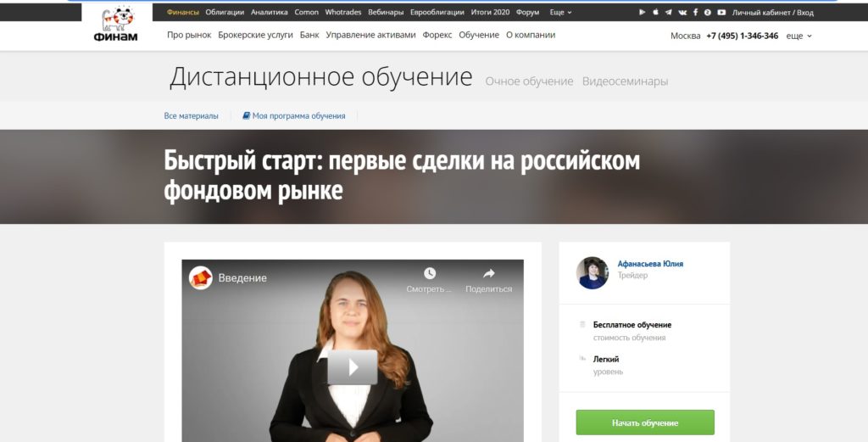Click the Watch later clock icon

pyautogui.click(x=430, y=274)
